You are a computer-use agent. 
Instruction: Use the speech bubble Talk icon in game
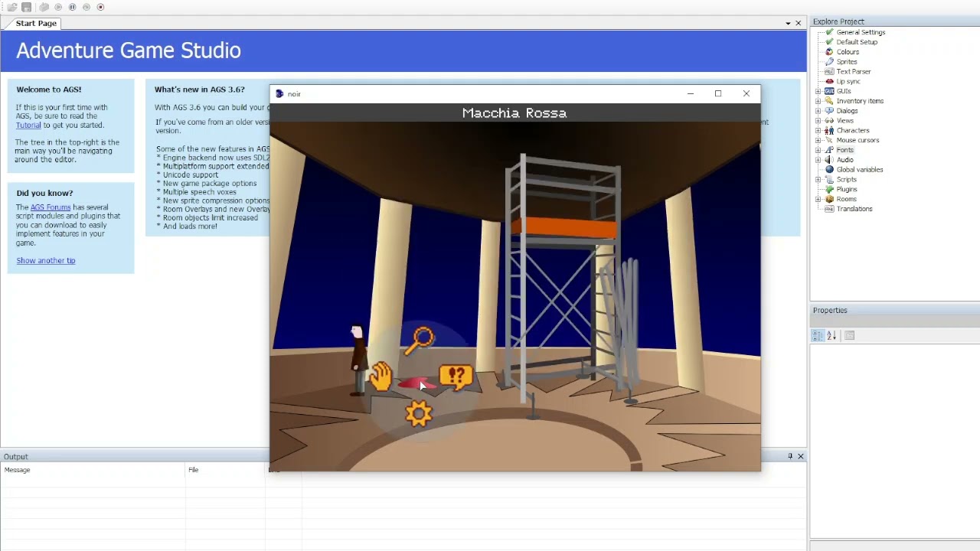456,377
